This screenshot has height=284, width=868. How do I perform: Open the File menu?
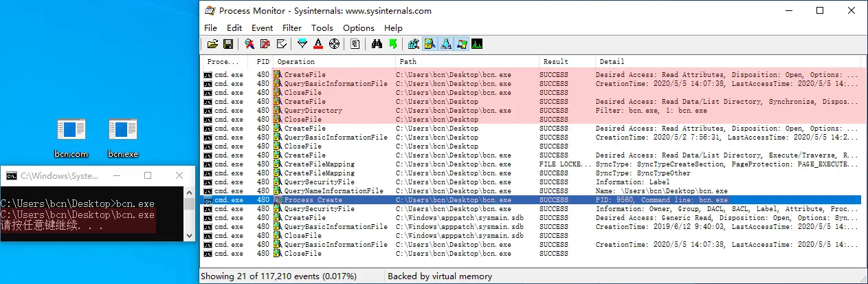210,28
